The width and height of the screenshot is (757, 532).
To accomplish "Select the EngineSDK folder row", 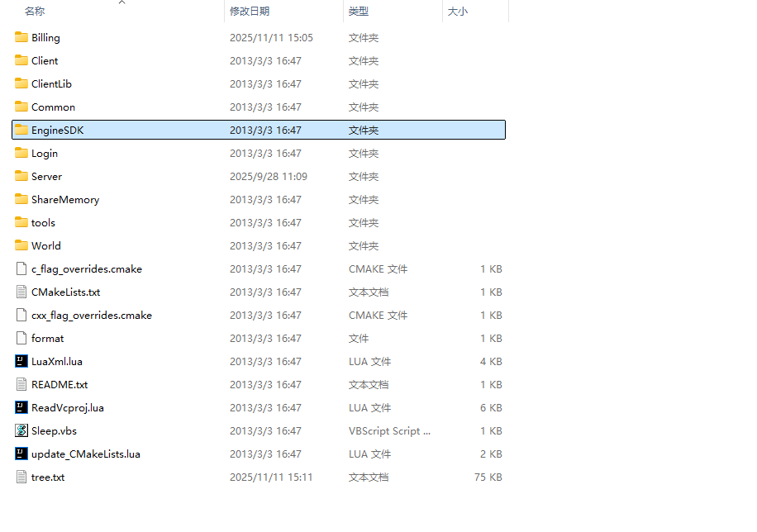I will pyautogui.click(x=258, y=130).
